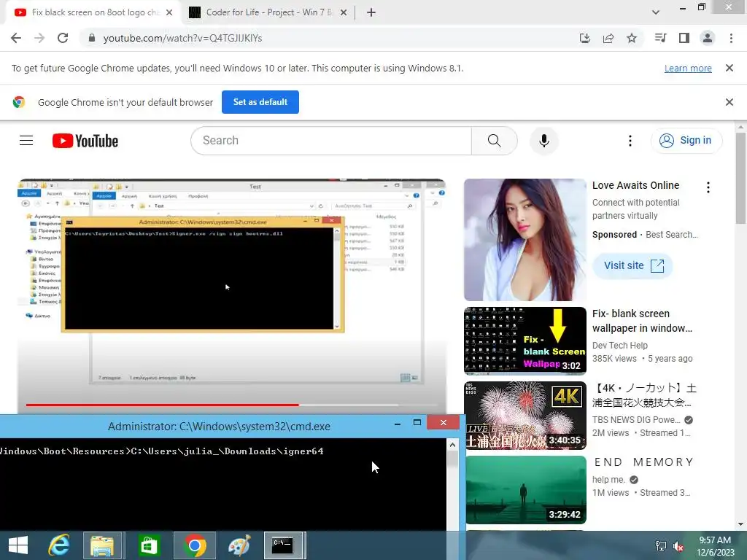Click the command line text in cmd
This screenshot has width=747, height=560.
162,451
